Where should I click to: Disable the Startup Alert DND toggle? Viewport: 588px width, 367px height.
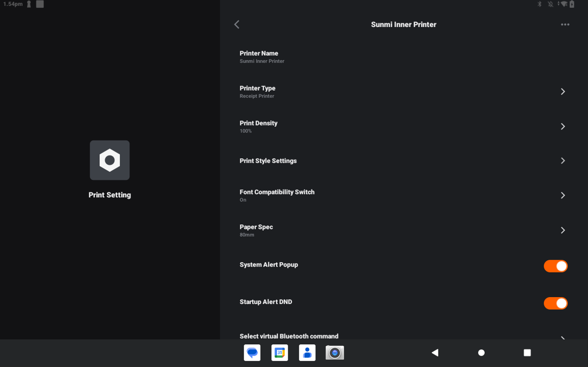point(556,304)
